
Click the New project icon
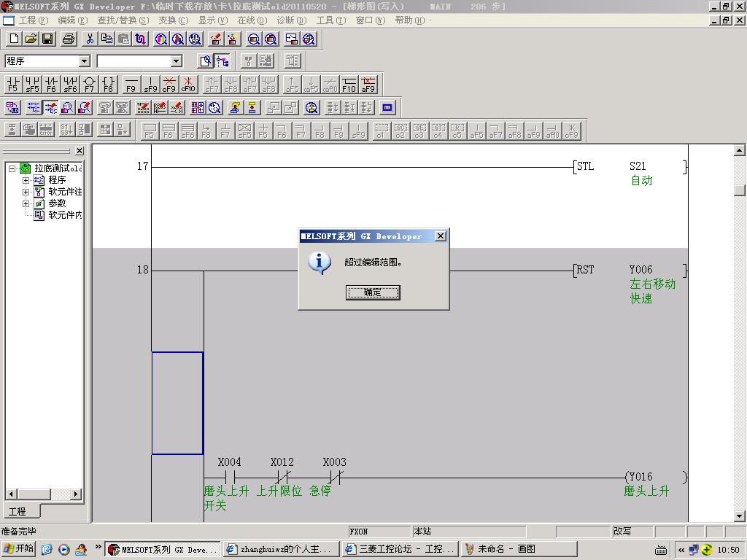click(13, 39)
